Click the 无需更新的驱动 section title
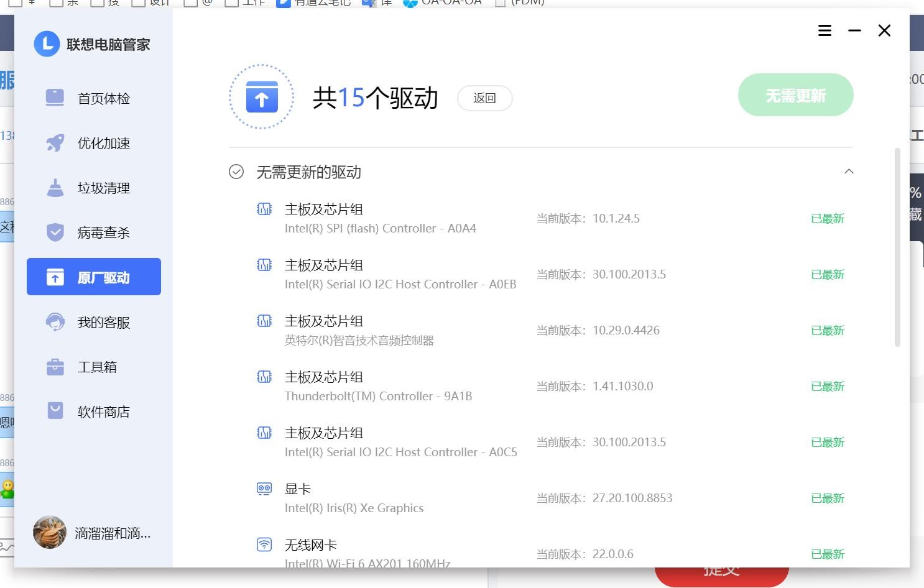 tap(309, 172)
